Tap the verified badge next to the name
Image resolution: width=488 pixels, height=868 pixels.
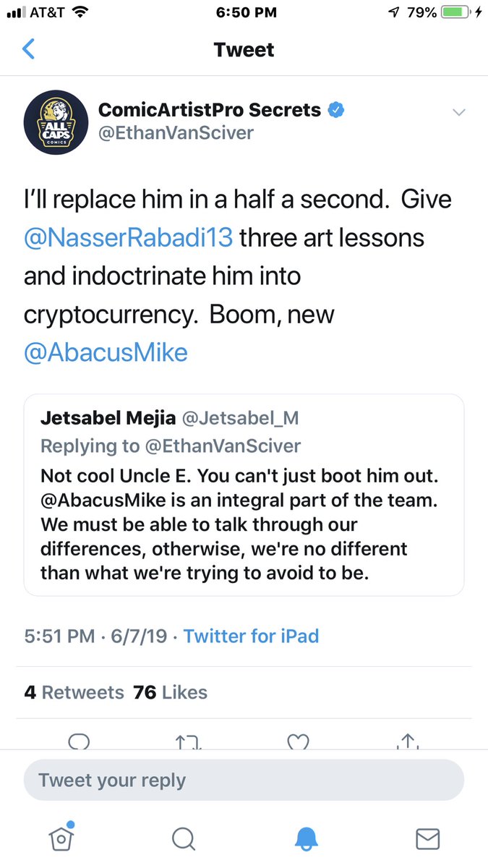[336, 110]
